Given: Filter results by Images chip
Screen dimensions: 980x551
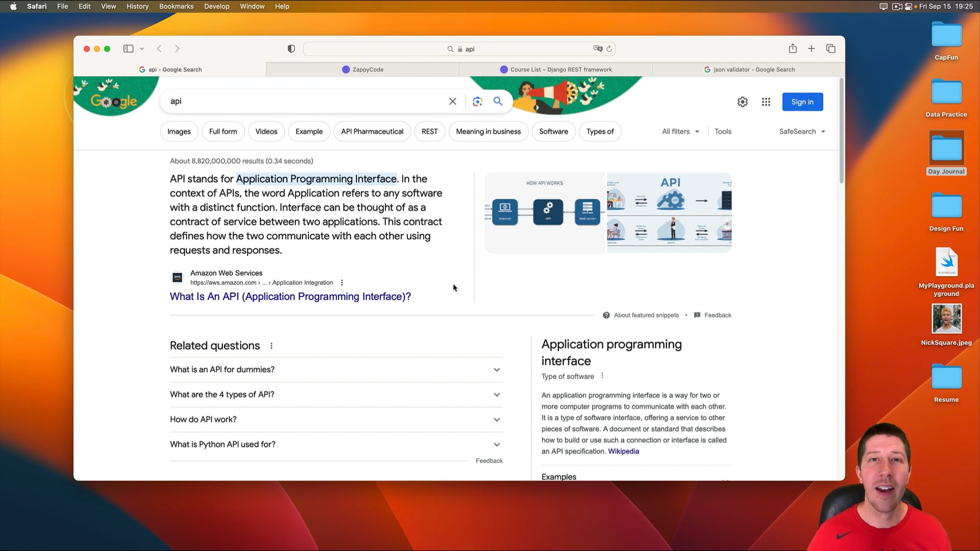Looking at the screenshot, I should pos(179,132).
